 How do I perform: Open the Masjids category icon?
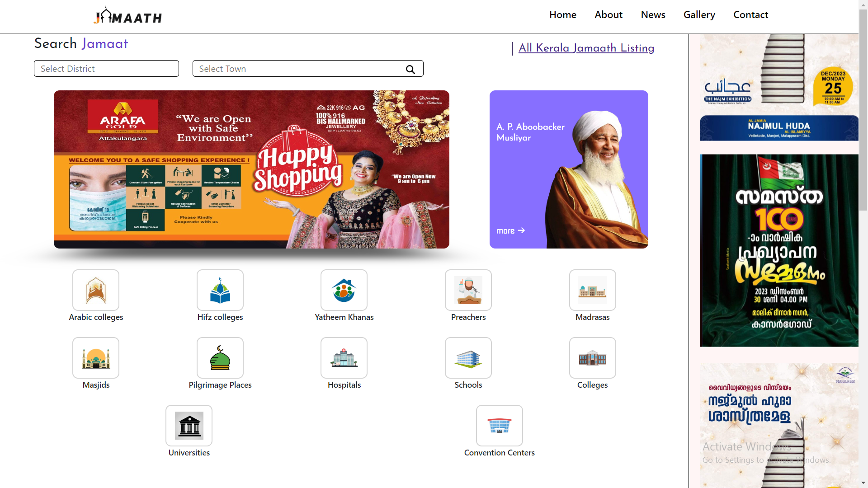point(96,358)
